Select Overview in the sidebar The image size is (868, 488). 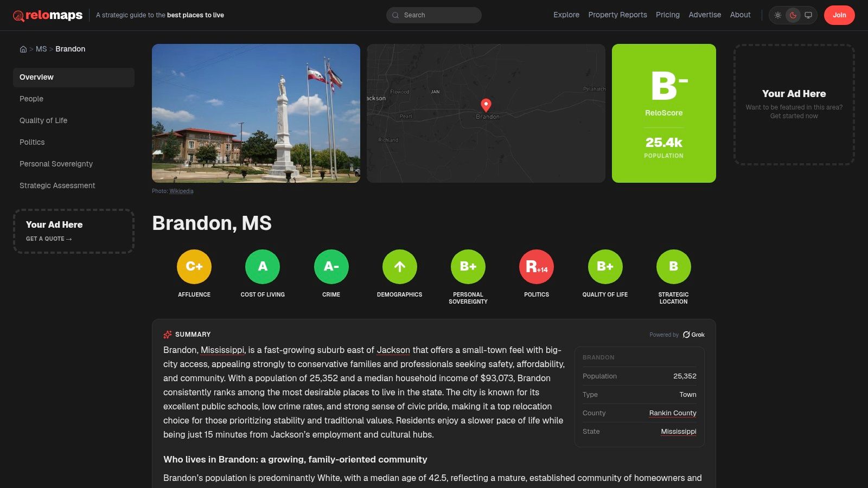[x=74, y=78]
